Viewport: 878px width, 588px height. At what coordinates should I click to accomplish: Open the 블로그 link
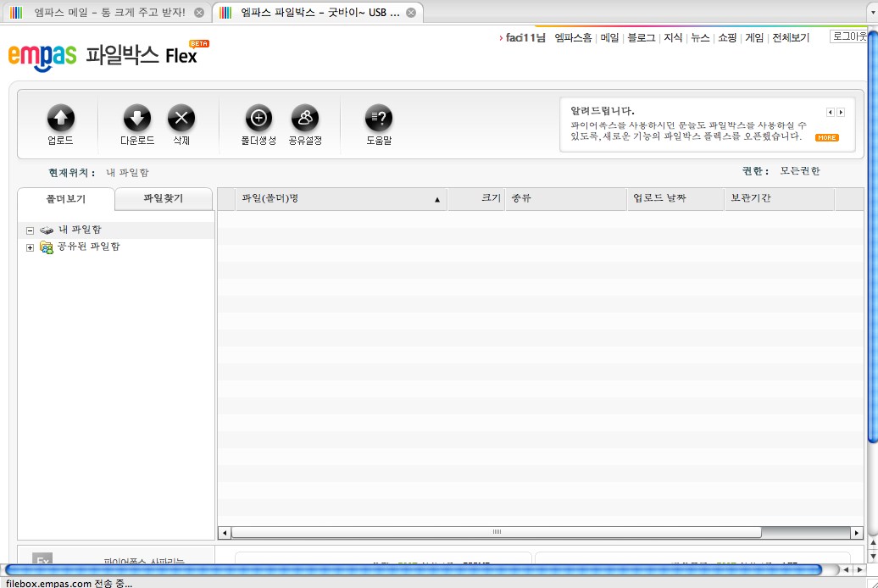click(x=642, y=37)
